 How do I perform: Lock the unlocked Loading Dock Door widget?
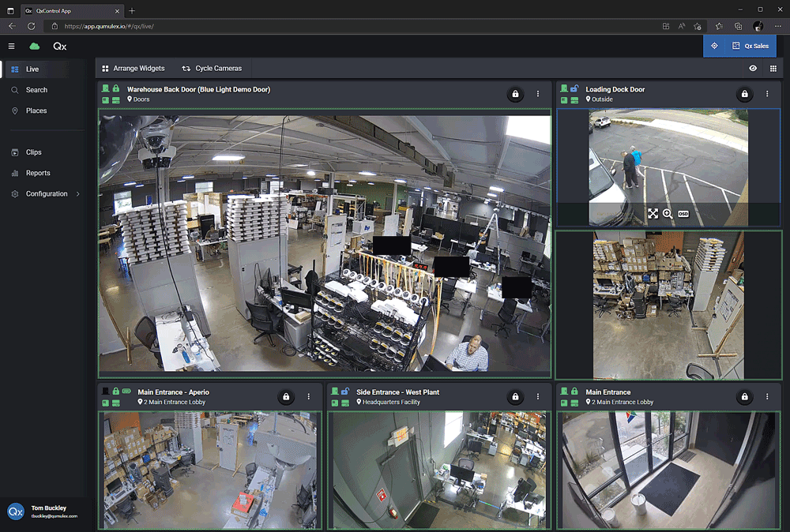(744, 93)
